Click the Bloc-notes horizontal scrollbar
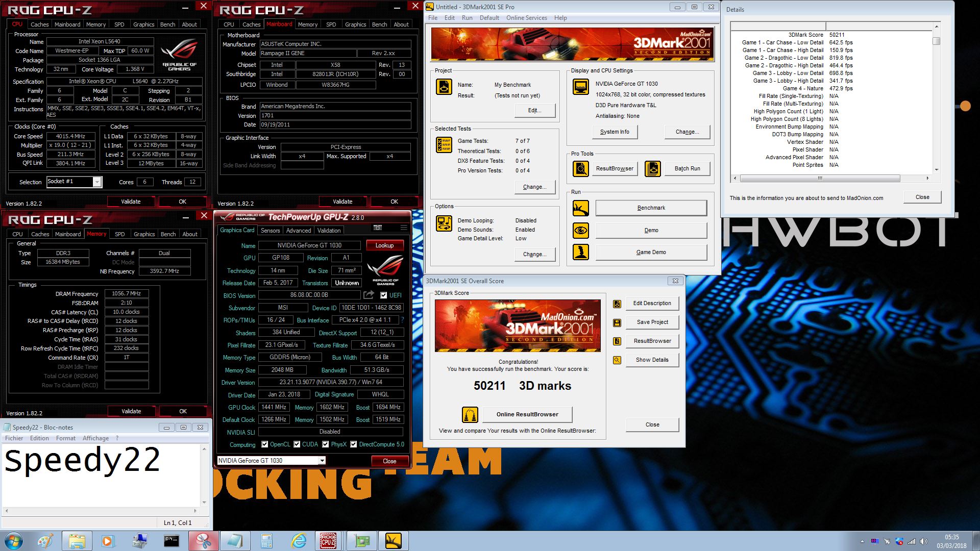 click(101, 511)
